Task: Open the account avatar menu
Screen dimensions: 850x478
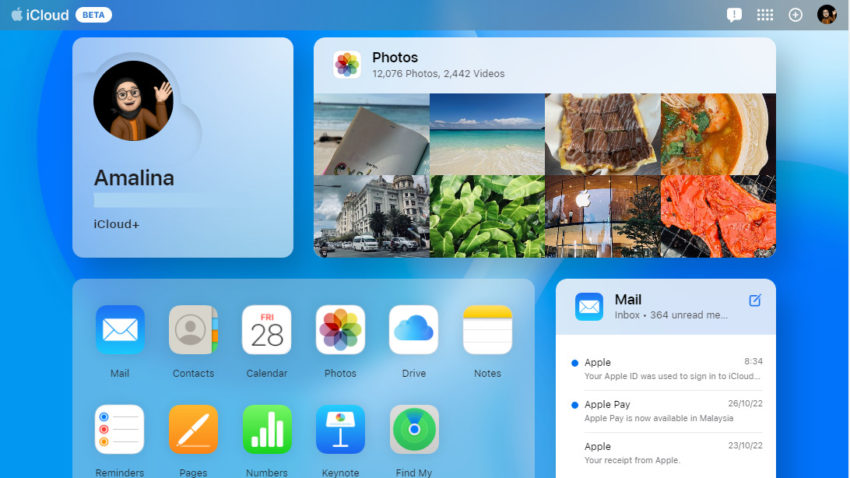Action: [827, 15]
